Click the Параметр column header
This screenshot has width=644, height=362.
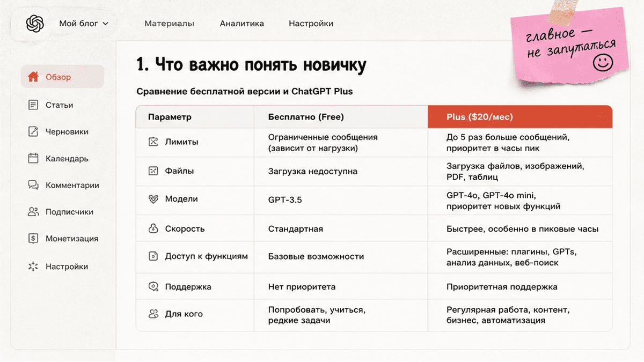click(195, 117)
